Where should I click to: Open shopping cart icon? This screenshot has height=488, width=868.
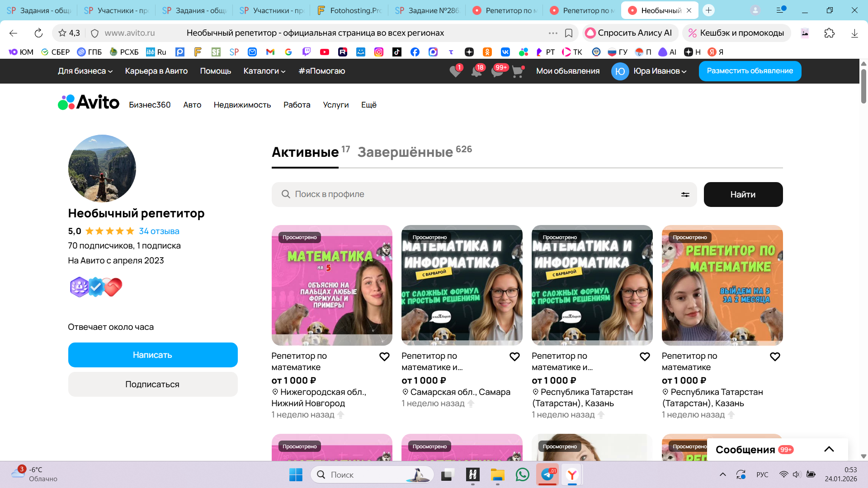(x=518, y=71)
